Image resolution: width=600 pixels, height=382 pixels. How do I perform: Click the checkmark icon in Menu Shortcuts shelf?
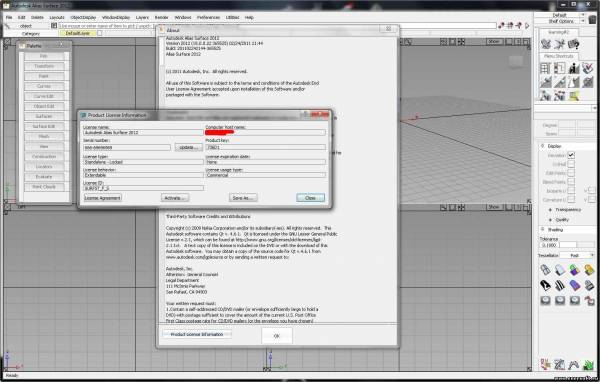coord(588,68)
